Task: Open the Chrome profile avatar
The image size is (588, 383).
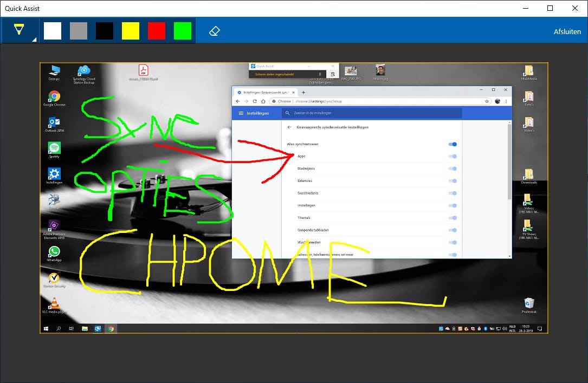Action: (x=497, y=101)
